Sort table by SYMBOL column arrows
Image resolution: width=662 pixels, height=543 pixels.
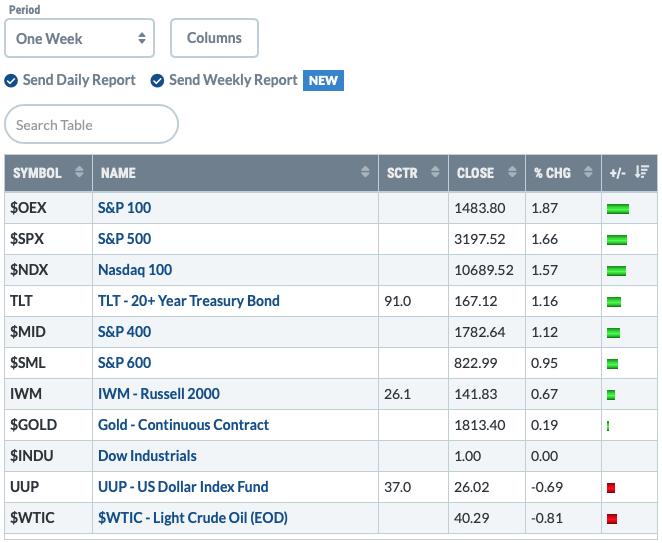tap(79, 172)
